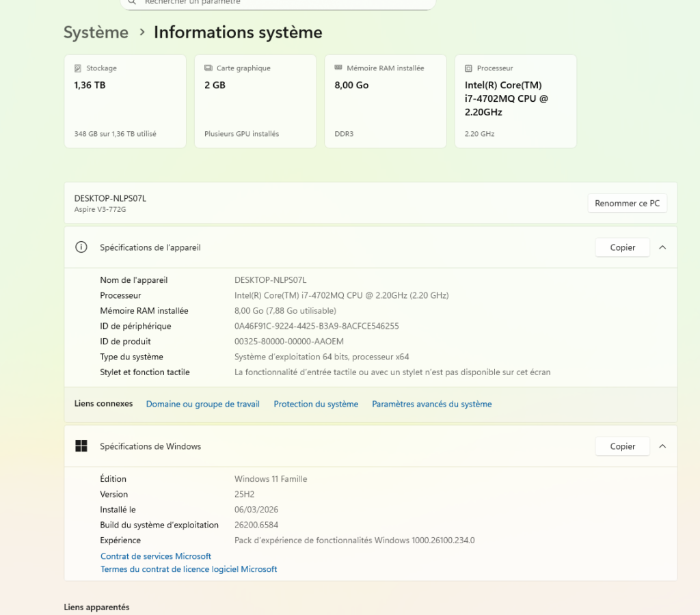
Task: Click the Processeur chip icon
Action: click(x=468, y=68)
